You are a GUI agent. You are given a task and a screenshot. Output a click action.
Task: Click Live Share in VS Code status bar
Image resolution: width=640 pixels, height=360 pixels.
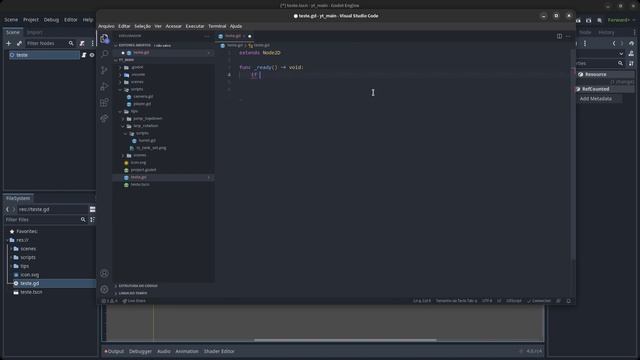(134, 301)
